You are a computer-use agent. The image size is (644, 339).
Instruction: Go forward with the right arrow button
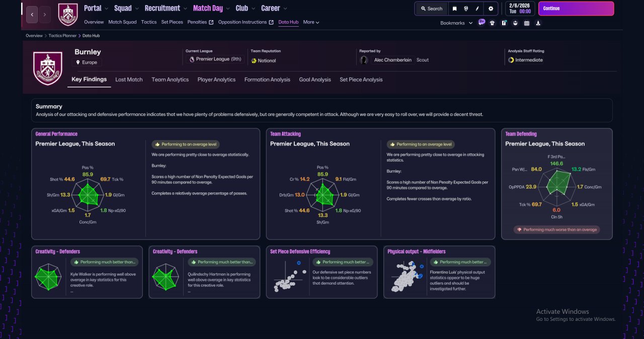[45, 15]
